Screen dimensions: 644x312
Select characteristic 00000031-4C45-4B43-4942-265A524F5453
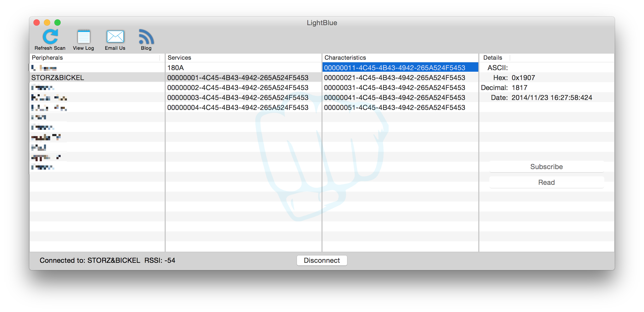click(x=400, y=88)
